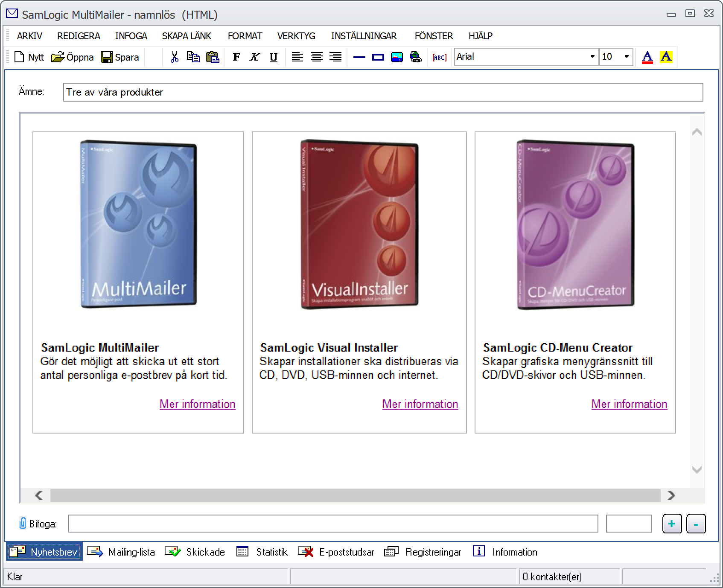
Task: Open the FÖNSTER menu
Action: (x=434, y=36)
